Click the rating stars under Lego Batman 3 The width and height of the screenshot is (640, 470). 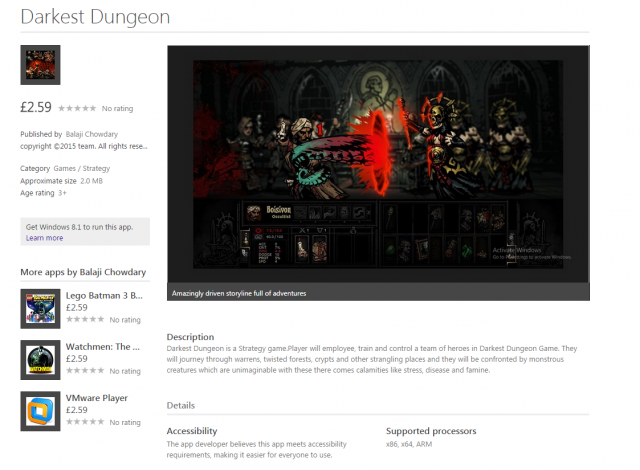85,319
